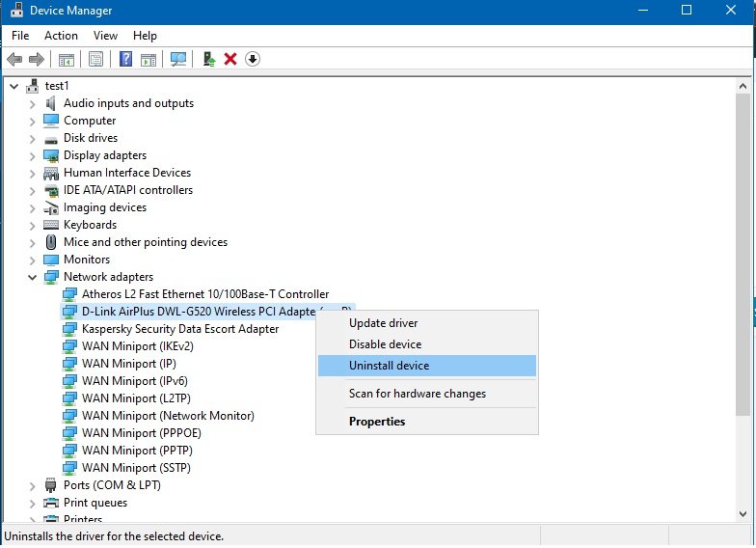Expand Ports (COM & LPT)
The height and width of the screenshot is (548, 756).
(x=33, y=486)
